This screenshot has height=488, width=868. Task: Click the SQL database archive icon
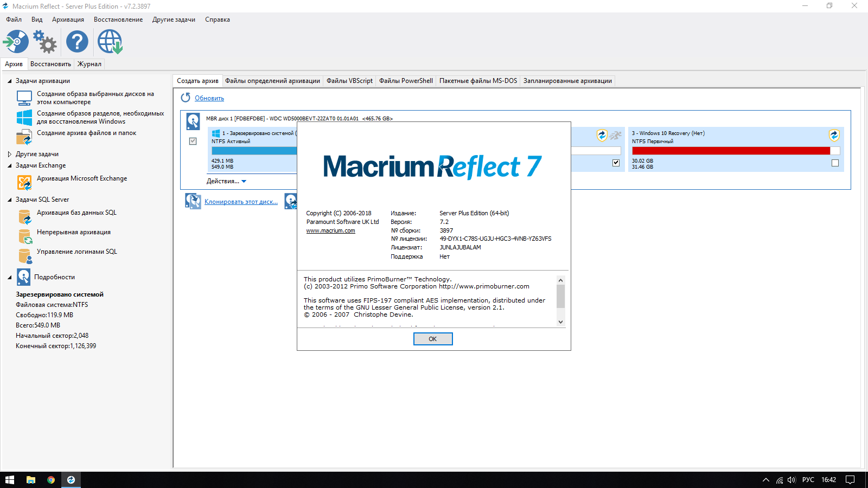tap(25, 217)
